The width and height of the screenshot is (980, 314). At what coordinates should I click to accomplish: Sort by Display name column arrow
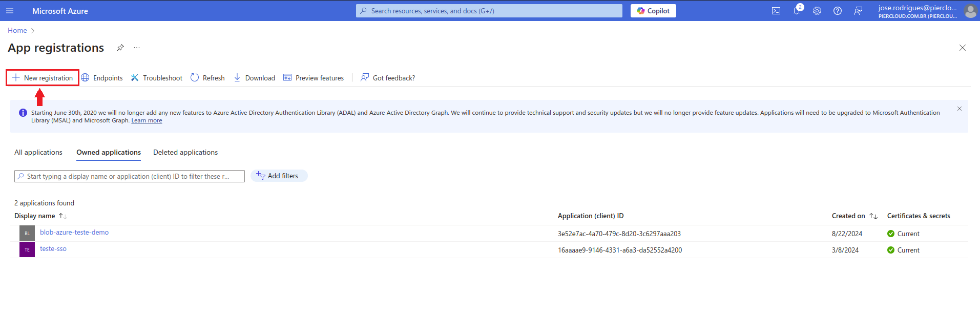pyautogui.click(x=62, y=216)
